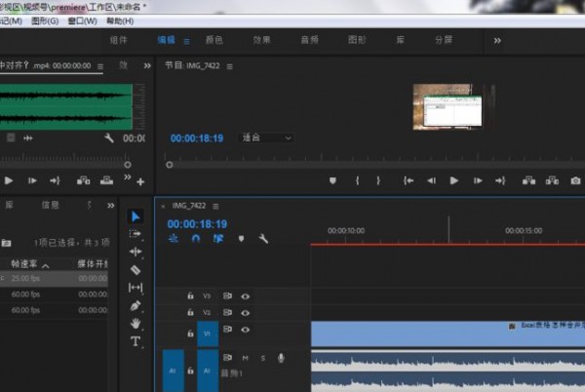Toggle A1 source patching
Image resolution: width=585 pixels, height=392 pixels.
[x=174, y=371]
